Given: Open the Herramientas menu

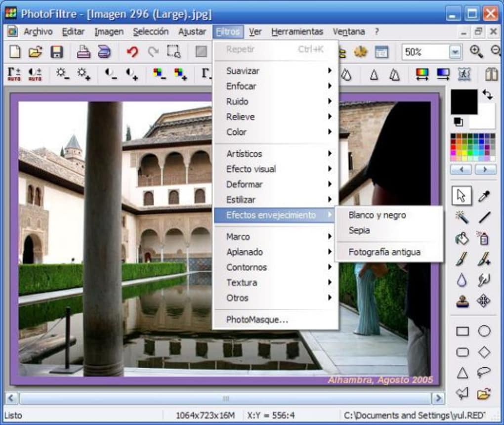Looking at the screenshot, I should pos(297,31).
